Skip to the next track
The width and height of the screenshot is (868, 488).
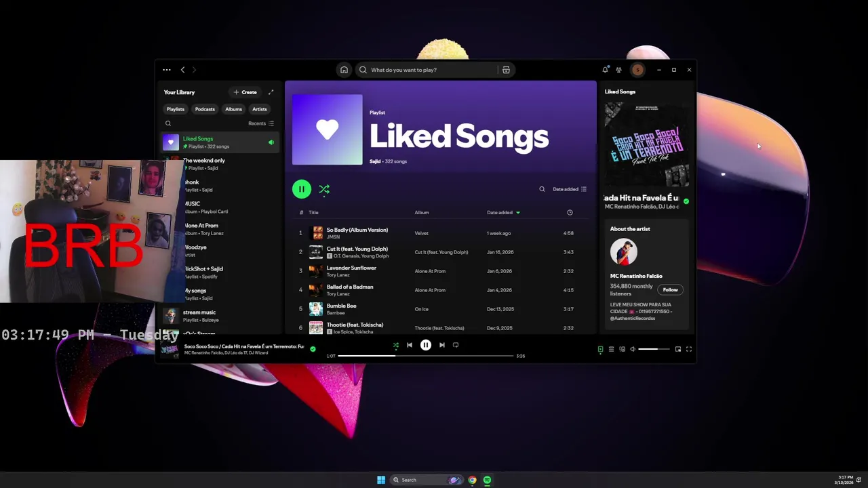pos(441,345)
